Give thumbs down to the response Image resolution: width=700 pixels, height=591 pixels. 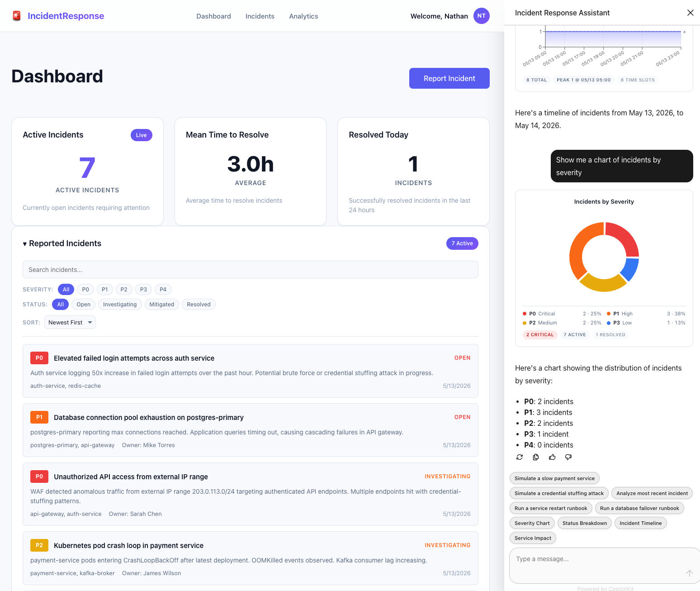pyautogui.click(x=568, y=457)
